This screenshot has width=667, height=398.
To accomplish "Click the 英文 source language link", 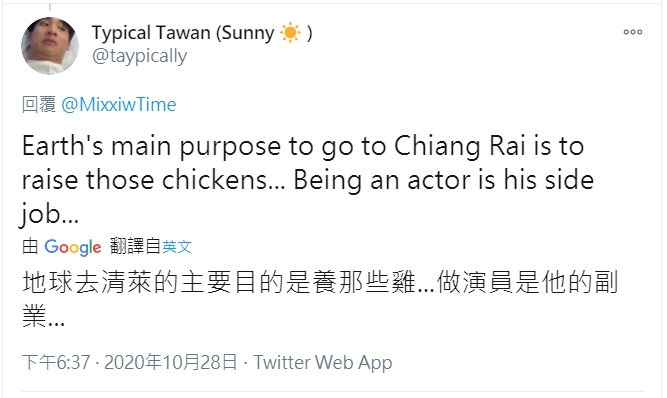I will coord(177,247).
